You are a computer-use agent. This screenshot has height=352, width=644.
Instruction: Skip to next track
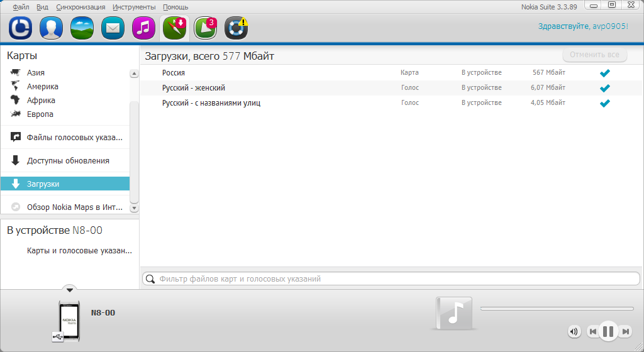coord(626,331)
